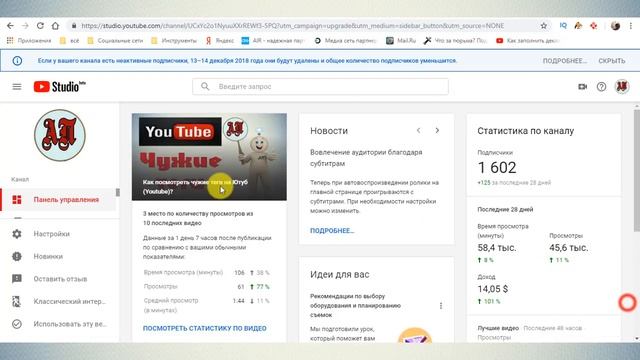Screen dimensions: 640x360
Task: Click the Просмотры value 61 row
Action: 206,287
